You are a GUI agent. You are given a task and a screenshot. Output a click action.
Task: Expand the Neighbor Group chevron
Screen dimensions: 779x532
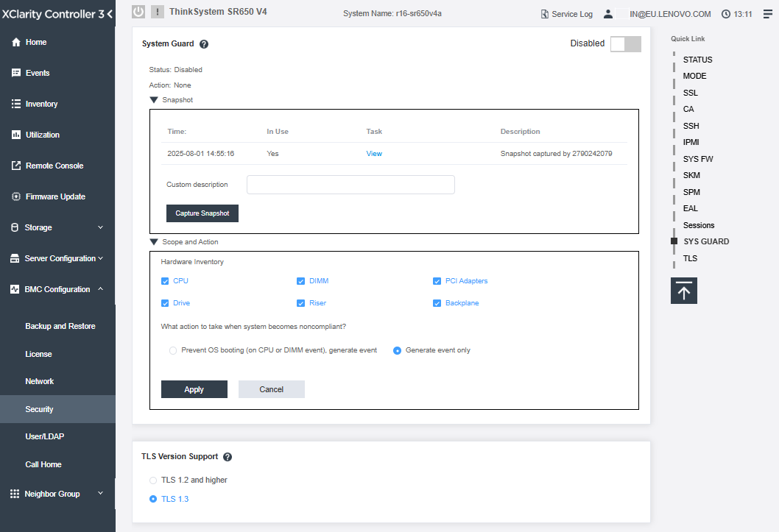100,493
